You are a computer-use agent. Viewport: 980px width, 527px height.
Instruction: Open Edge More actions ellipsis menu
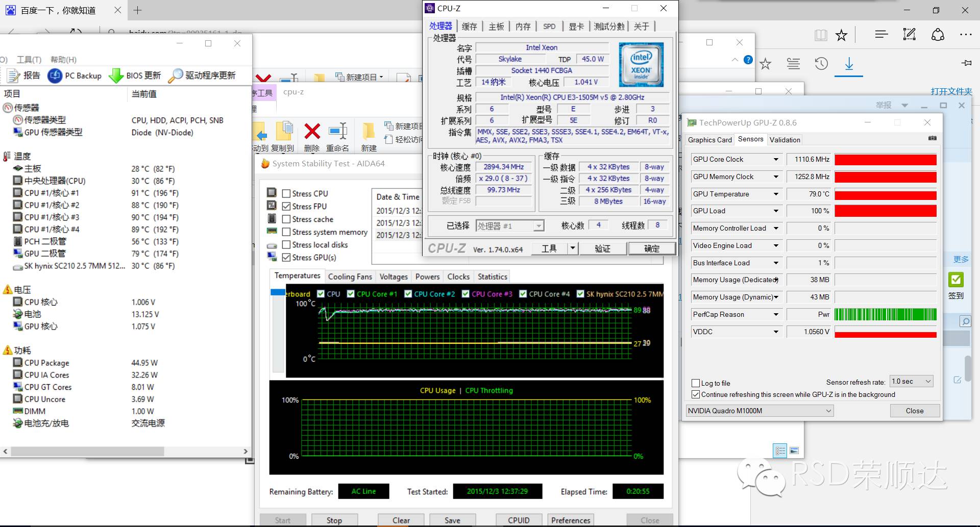966,35
